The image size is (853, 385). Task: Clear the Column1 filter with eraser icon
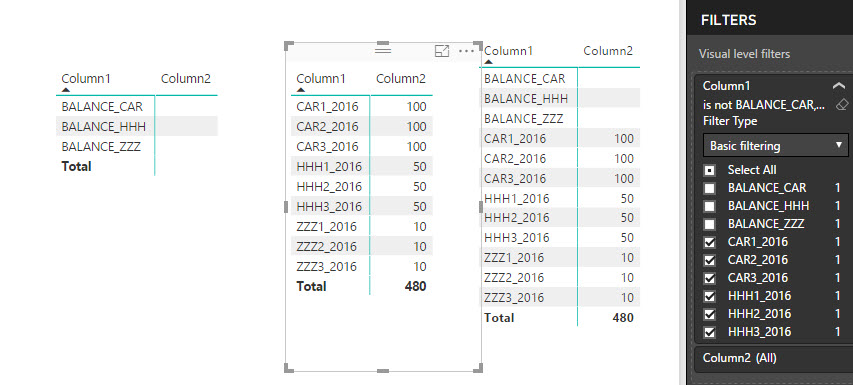coord(841,104)
